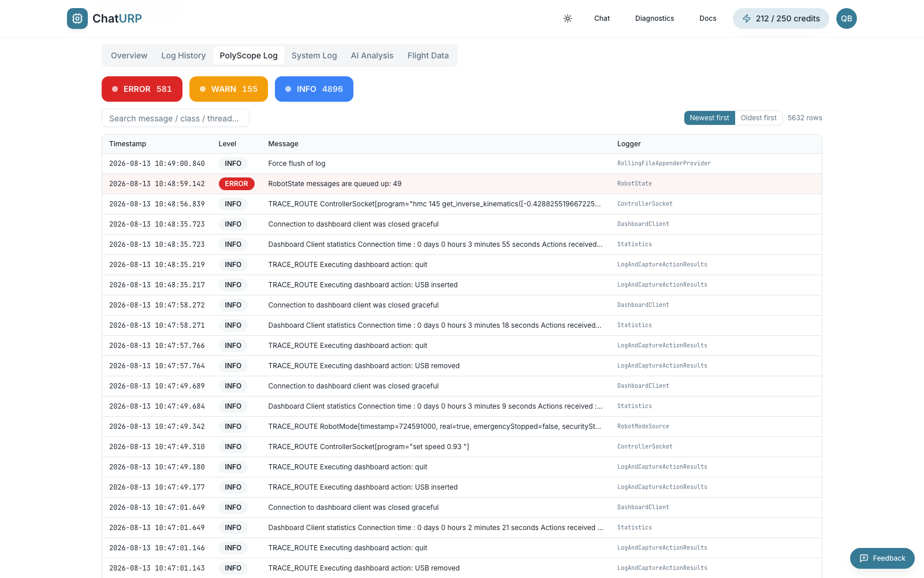Select the '3 minutes 9 seconds' statistics message
Image resolution: width=924 pixels, height=578 pixels.
tap(435, 406)
